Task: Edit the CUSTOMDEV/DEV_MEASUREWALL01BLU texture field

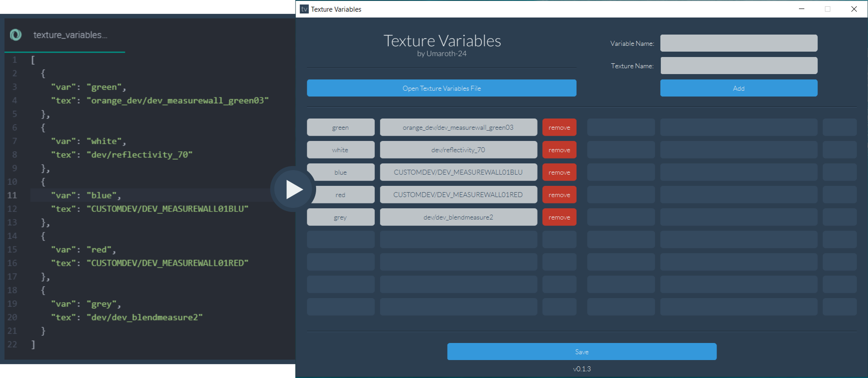Action: [459, 172]
